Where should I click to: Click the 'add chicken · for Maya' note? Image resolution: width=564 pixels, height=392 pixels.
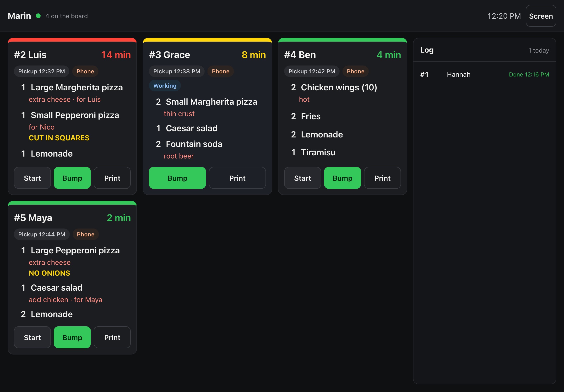pos(65,300)
